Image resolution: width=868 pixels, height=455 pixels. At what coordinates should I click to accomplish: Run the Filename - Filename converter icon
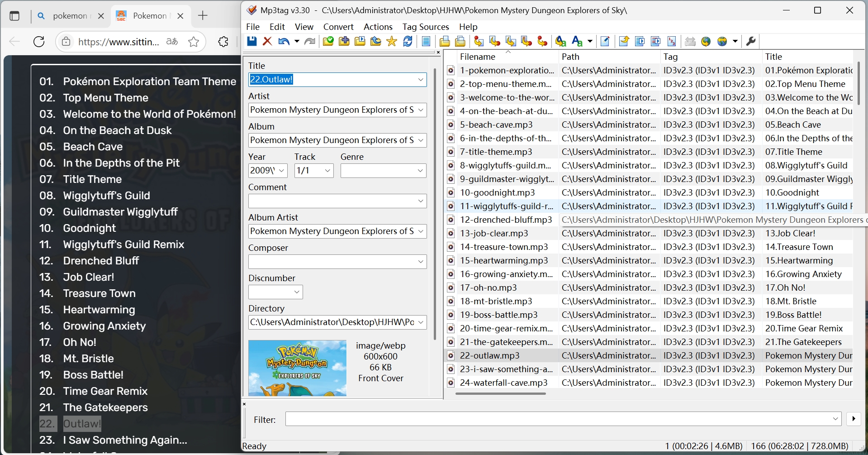(x=511, y=41)
